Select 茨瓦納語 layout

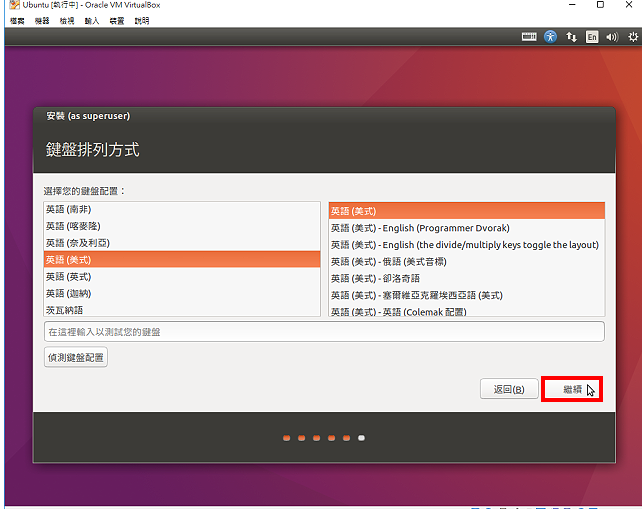182,310
